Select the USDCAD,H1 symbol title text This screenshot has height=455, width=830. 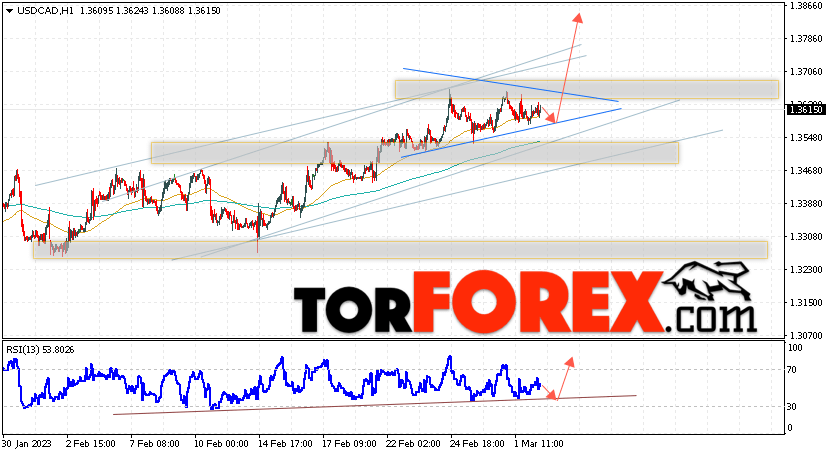(x=45, y=11)
